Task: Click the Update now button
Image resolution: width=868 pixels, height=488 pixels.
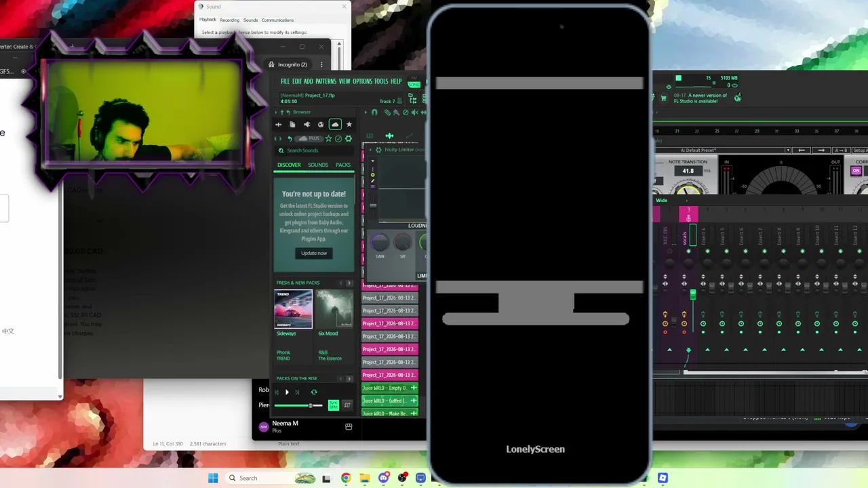Action: point(314,253)
